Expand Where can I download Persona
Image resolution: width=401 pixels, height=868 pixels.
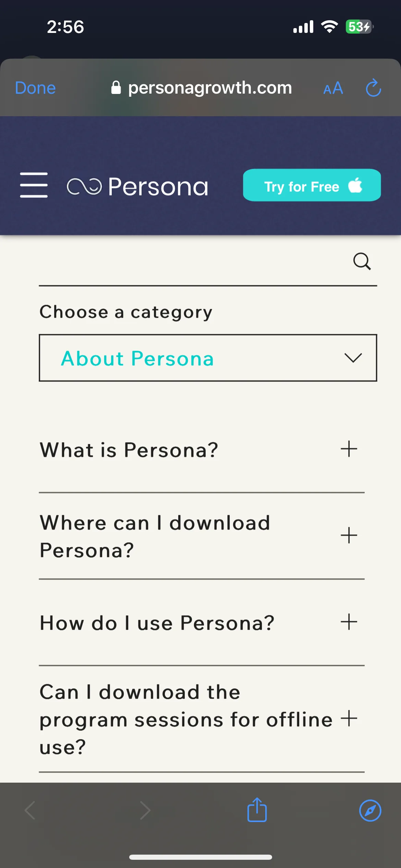click(202, 536)
